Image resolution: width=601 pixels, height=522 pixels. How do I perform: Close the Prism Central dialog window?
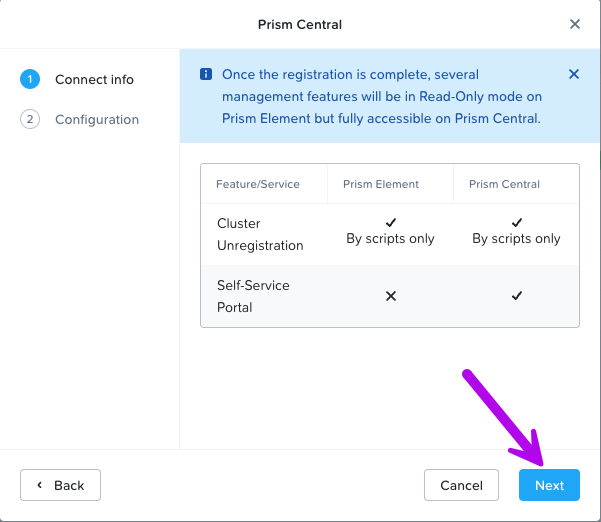point(575,24)
